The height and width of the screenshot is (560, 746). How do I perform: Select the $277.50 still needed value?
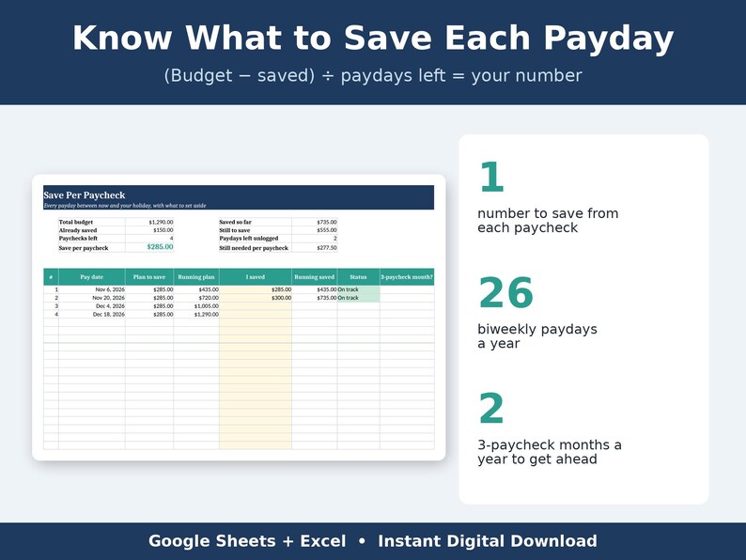[x=315, y=247]
